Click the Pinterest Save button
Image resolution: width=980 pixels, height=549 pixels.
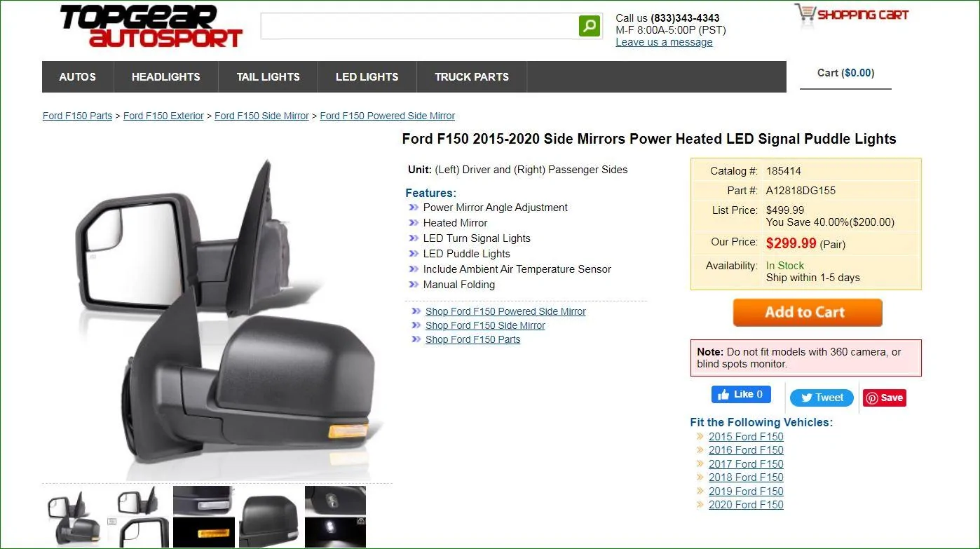[884, 398]
